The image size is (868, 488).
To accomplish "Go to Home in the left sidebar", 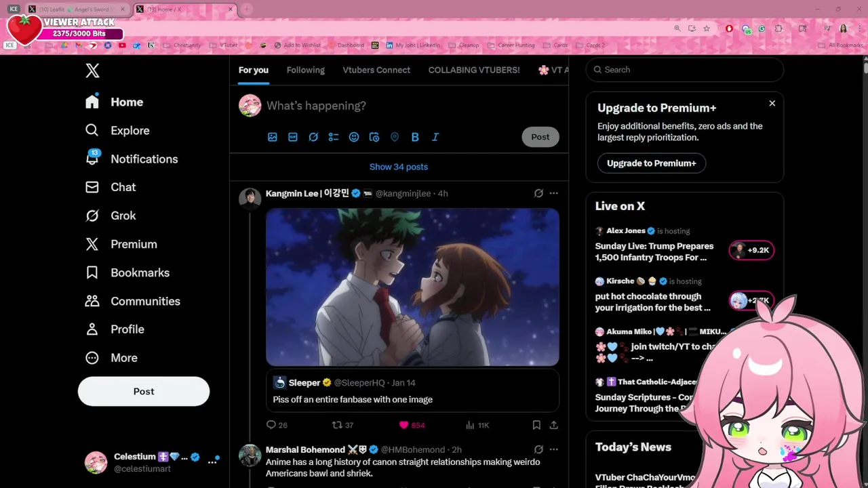I will click(x=114, y=102).
